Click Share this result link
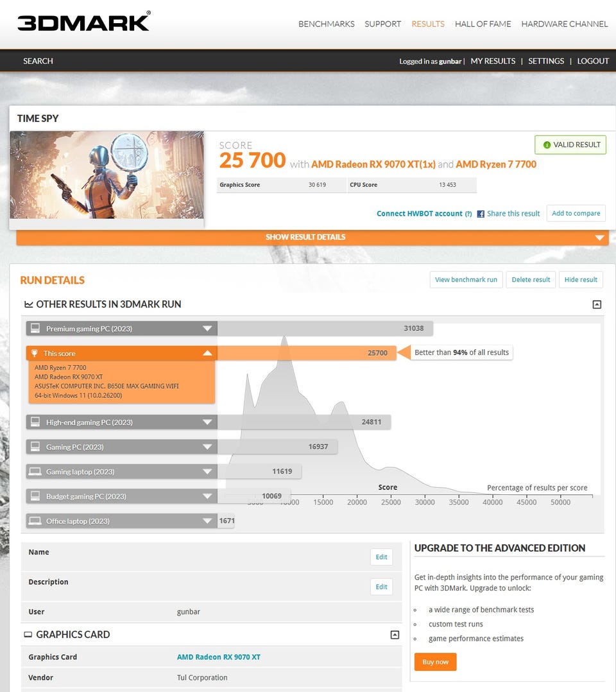 (x=513, y=214)
